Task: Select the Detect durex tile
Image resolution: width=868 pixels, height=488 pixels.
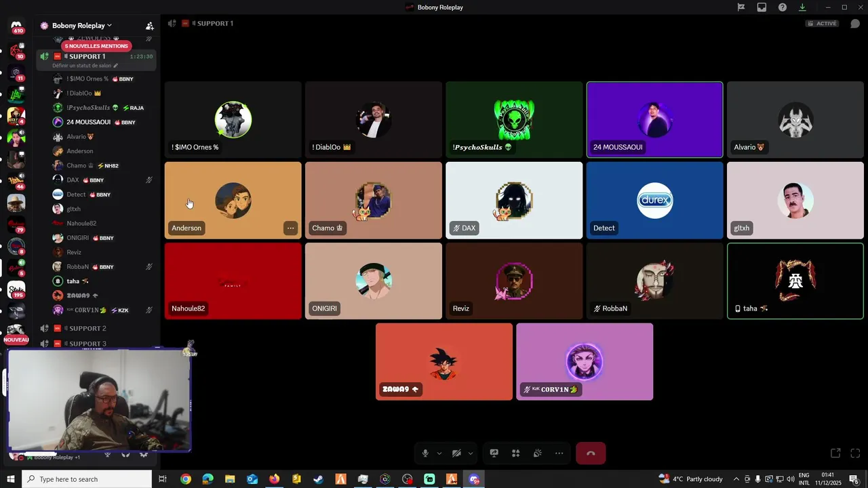Action: tap(654, 201)
